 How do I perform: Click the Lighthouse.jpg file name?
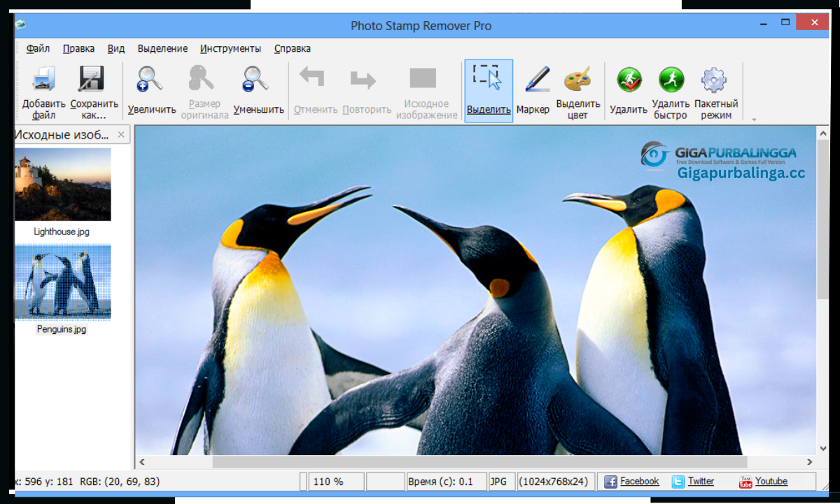pos(62,232)
